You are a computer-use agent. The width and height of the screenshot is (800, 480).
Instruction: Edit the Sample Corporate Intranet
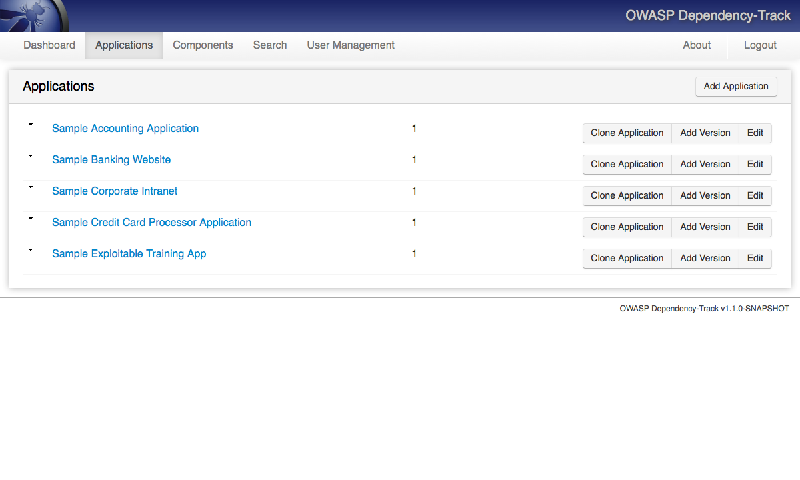[755, 195]
